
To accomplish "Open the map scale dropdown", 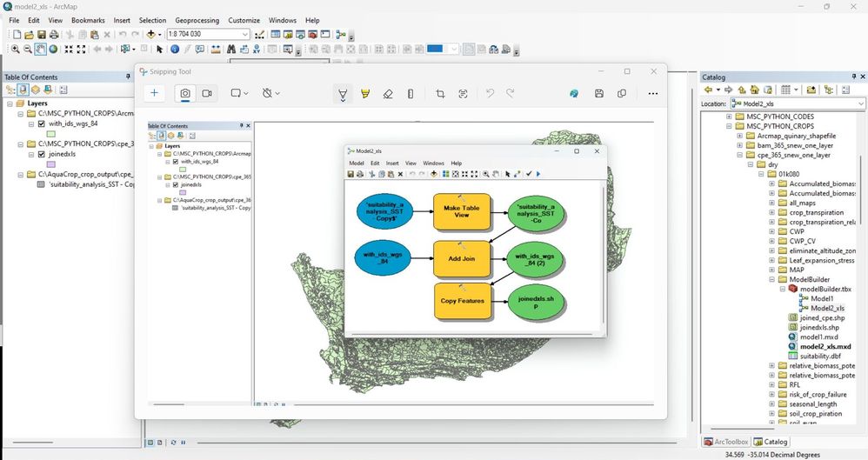I will click(245, 34).
